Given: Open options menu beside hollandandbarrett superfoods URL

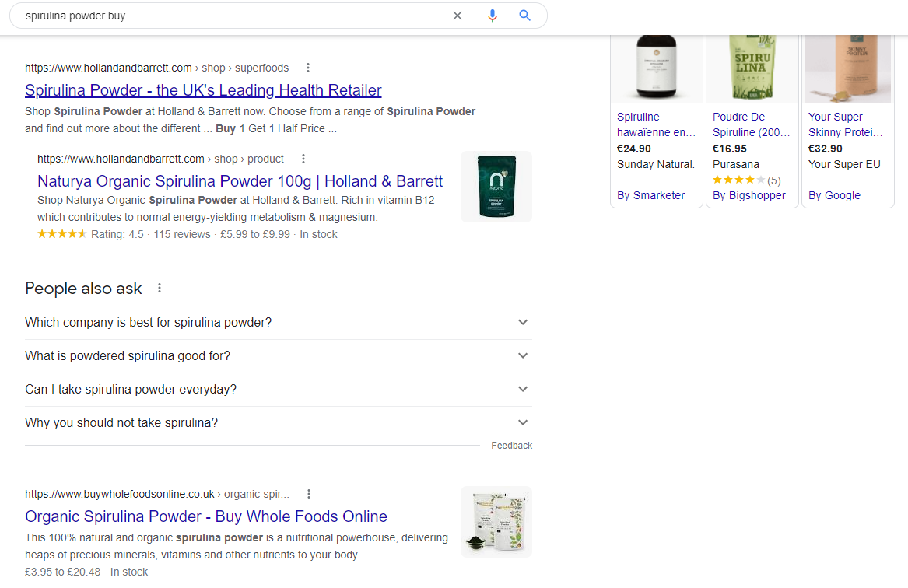Looking at the screenshot, I should (x=308, y=68).
